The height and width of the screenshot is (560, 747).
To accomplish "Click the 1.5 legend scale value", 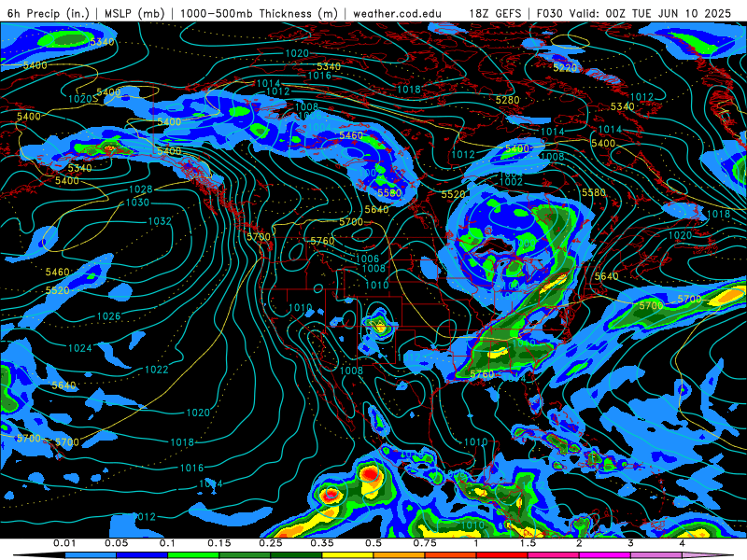I will pos(528,543).
